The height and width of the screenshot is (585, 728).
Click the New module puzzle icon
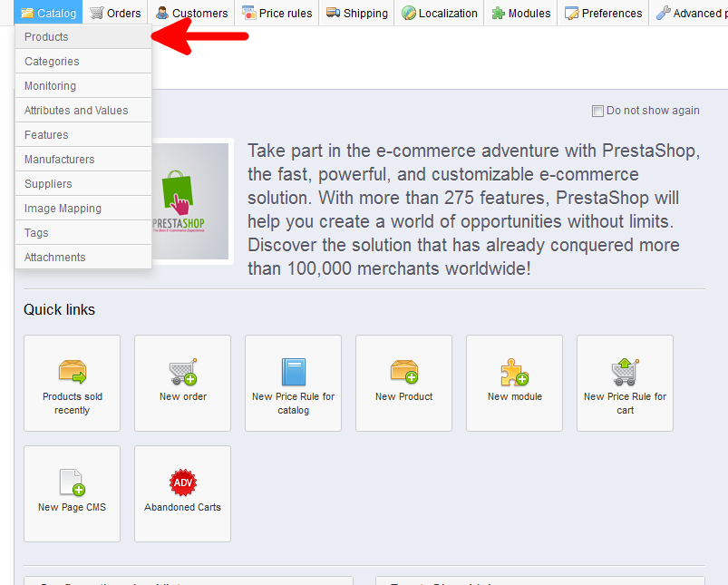click(514, 372)
